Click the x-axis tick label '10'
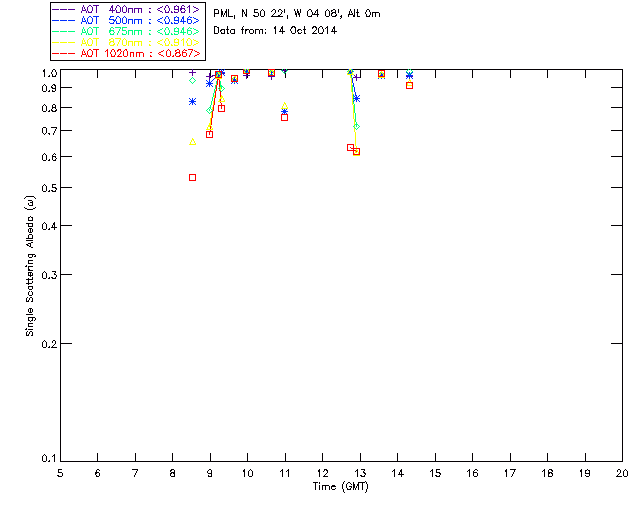 [x=247, y=473]
